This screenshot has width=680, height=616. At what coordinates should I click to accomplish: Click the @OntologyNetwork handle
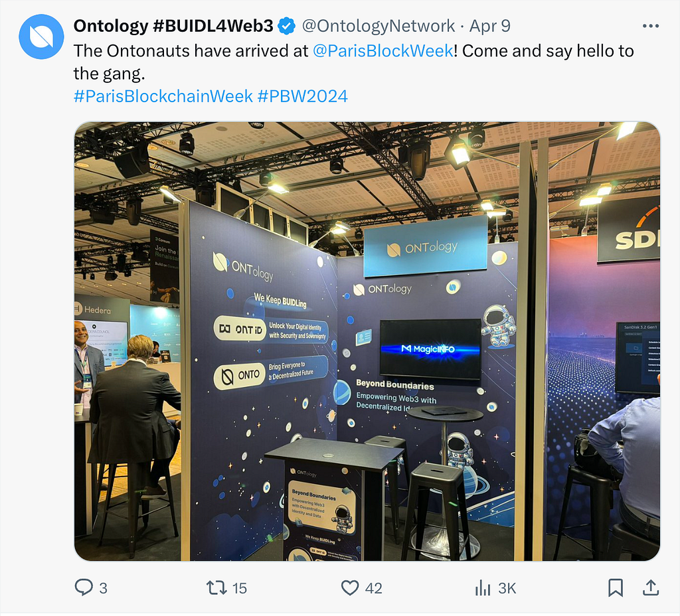point(378,26)
